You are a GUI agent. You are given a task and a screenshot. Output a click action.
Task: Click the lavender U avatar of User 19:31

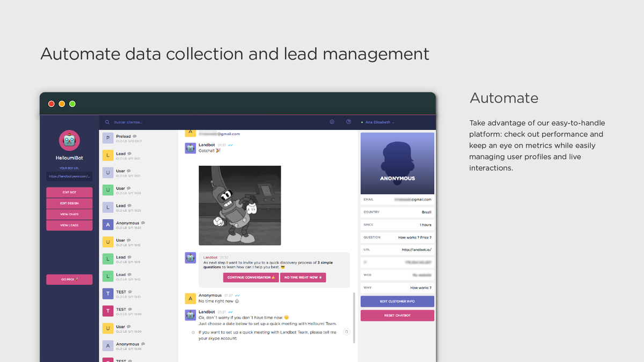pyautogui.click(x=107, y=173)
